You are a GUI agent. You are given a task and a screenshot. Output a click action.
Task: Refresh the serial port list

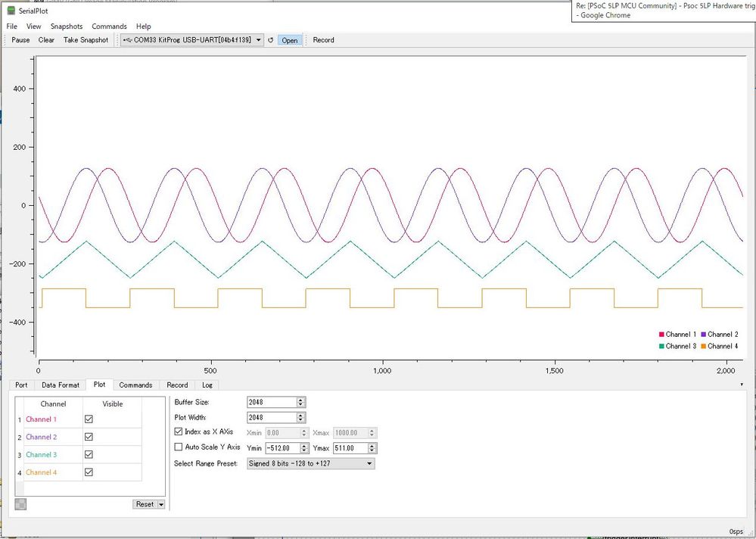click(x=271, y=39)
